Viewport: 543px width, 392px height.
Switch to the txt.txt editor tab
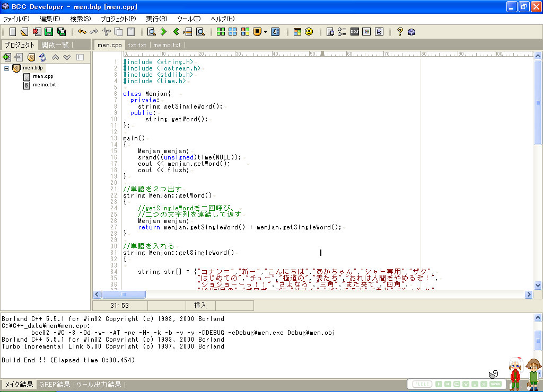point(137,45)
